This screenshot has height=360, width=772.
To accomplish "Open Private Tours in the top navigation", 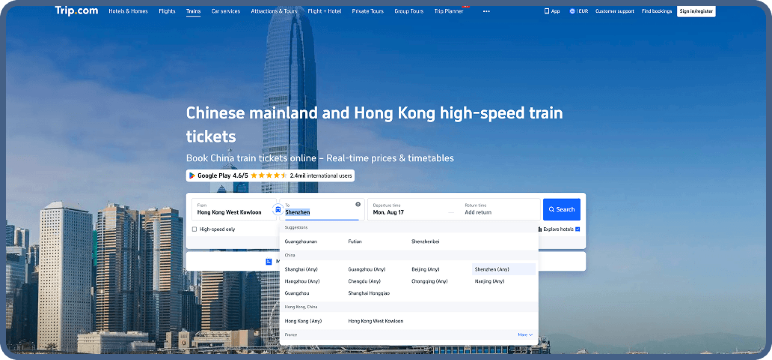I will coord(368,11).
